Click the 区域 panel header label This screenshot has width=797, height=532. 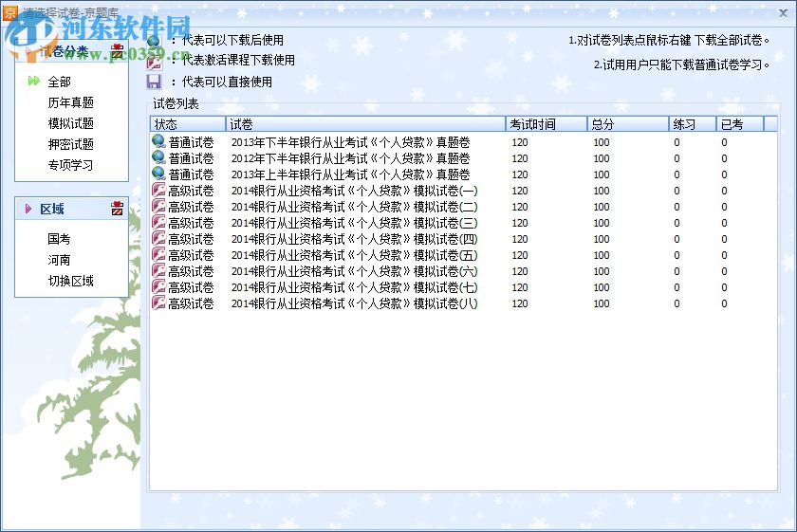pos(52,209)
